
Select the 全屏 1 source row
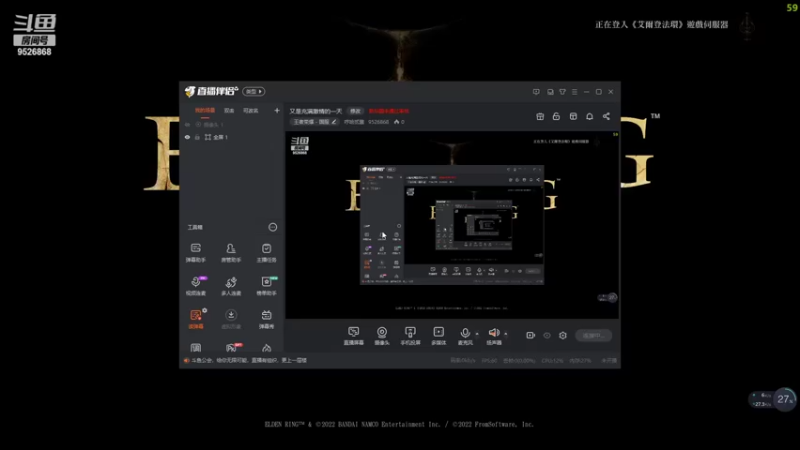(x=232, y=137)
